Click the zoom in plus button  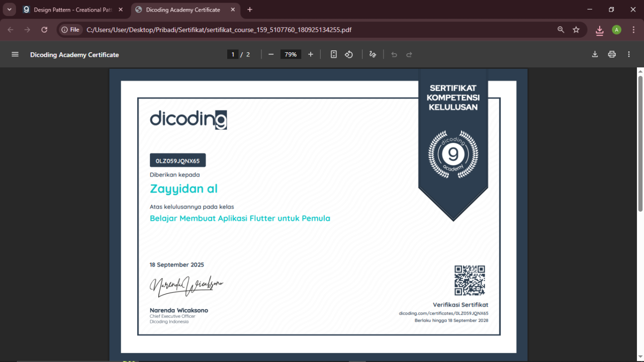tap(311, 54)
